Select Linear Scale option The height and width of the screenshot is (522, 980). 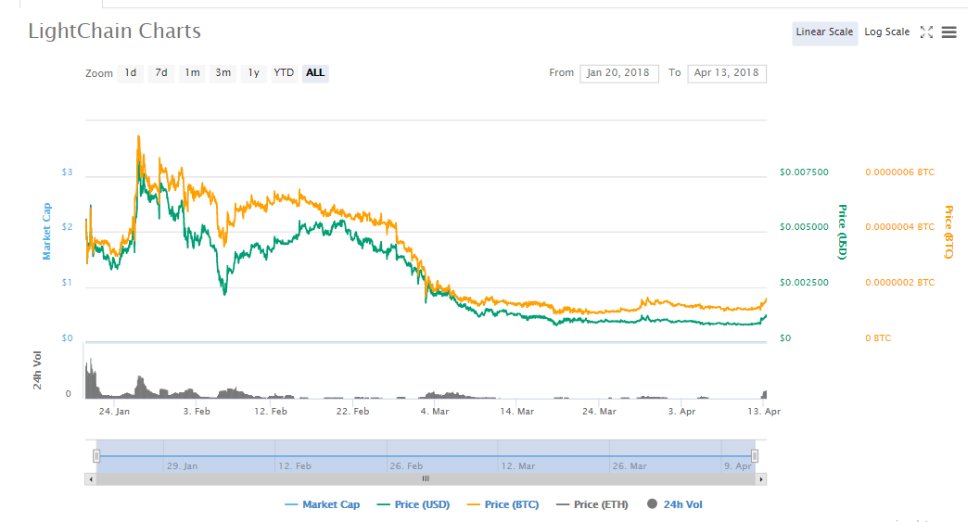(x=824, y=32)
